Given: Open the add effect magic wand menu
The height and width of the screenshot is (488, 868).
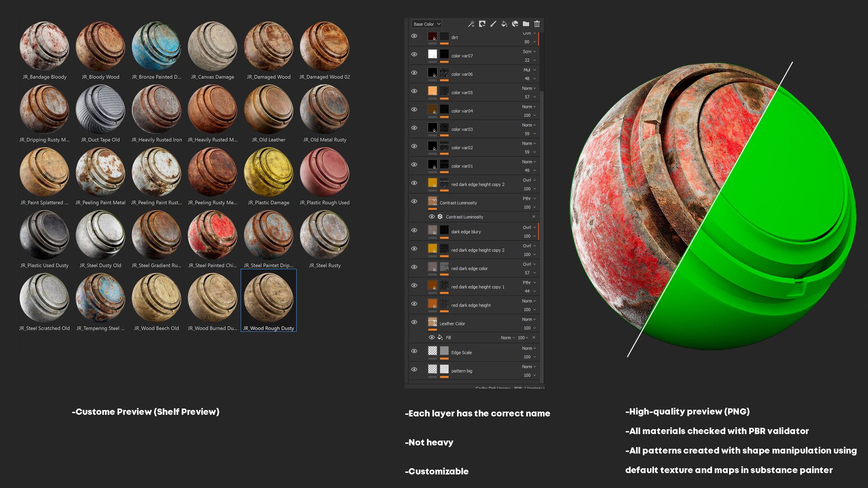Looking at the screenshot, I should pyautogui.click(x=471, y=24).
